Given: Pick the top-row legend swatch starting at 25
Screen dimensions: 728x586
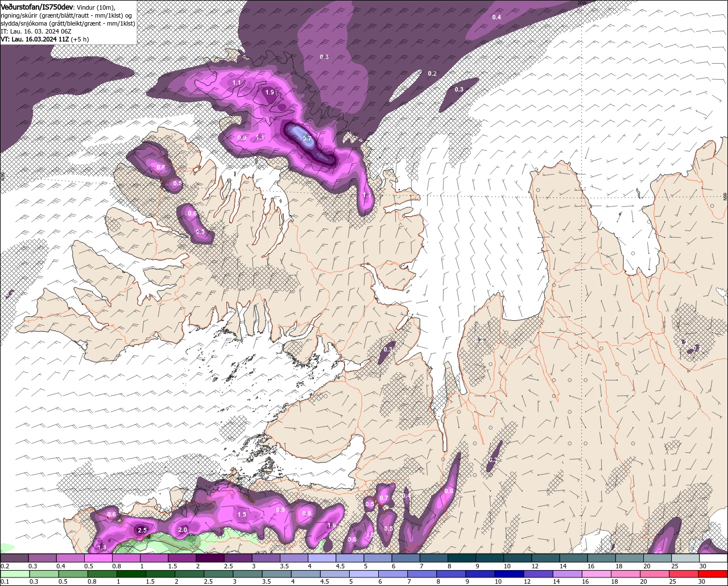Looking at the screenshot, I should 685,558.
